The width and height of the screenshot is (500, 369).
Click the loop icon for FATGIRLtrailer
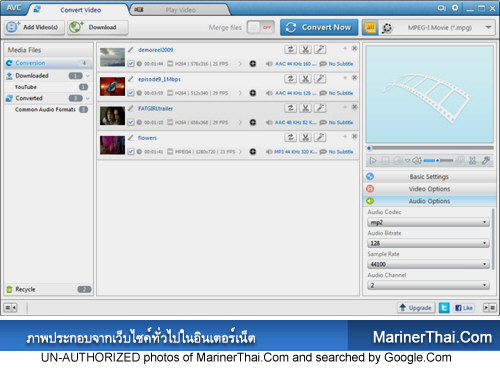(290, 108)
